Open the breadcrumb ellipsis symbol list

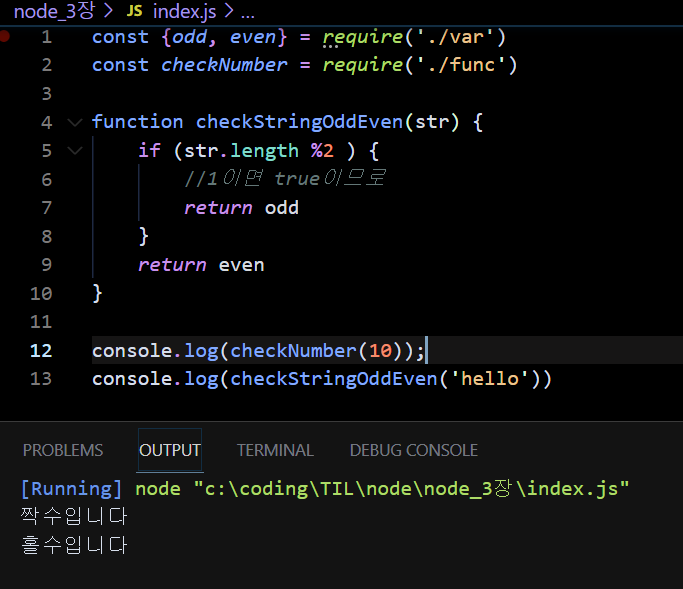[247, 12]
